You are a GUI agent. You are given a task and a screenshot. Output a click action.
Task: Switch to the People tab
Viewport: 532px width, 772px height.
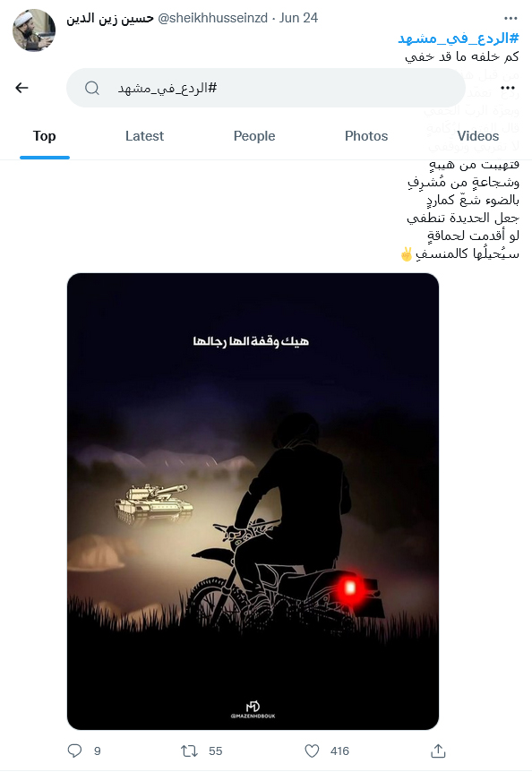(x=254, y=136)
